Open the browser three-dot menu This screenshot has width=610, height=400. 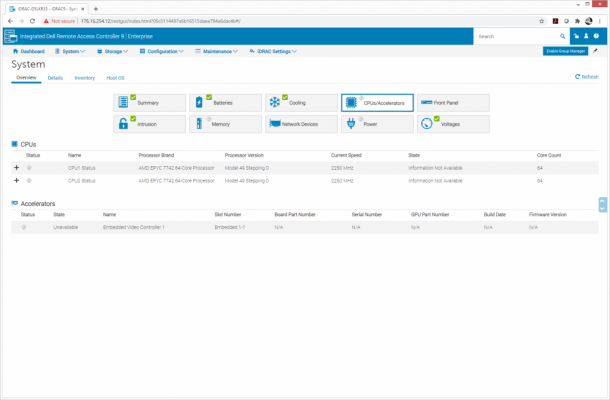tap(600, 21)
